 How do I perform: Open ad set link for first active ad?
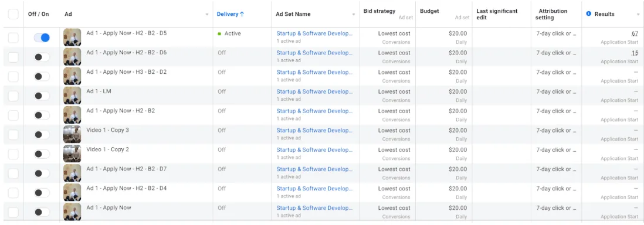(314, 33)
